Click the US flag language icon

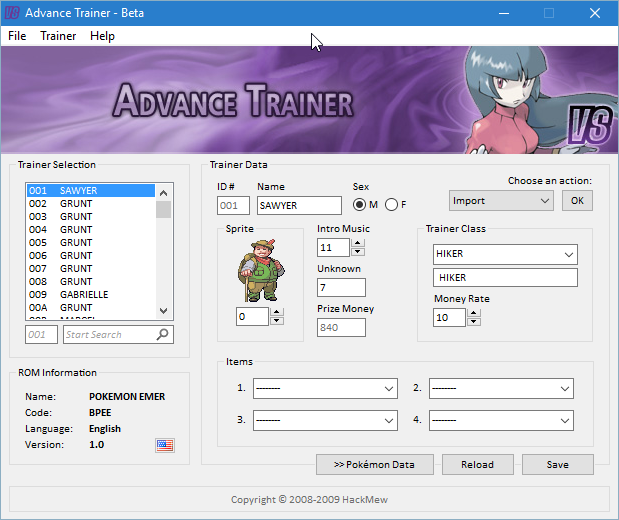point(165,445)
